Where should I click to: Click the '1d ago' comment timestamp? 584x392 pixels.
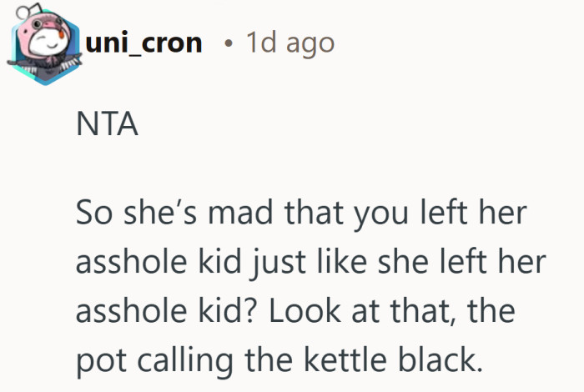coord(289,43)
